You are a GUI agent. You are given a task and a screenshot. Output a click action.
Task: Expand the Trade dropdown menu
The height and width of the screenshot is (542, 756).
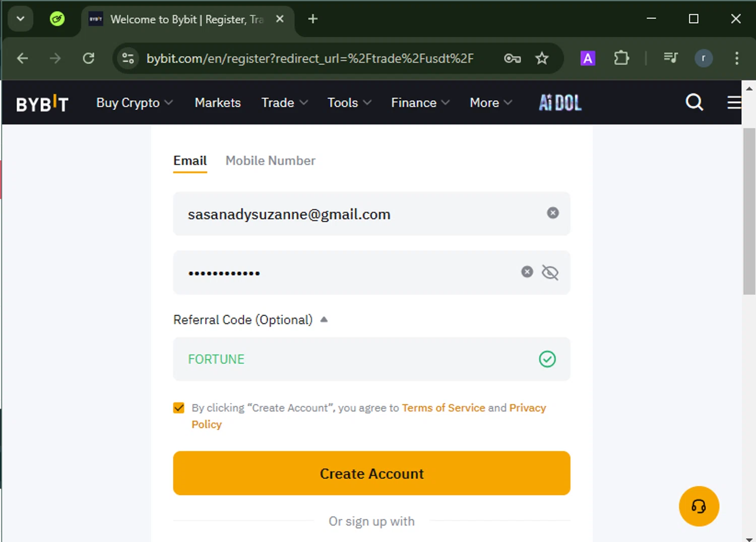[x=285, y=103]
